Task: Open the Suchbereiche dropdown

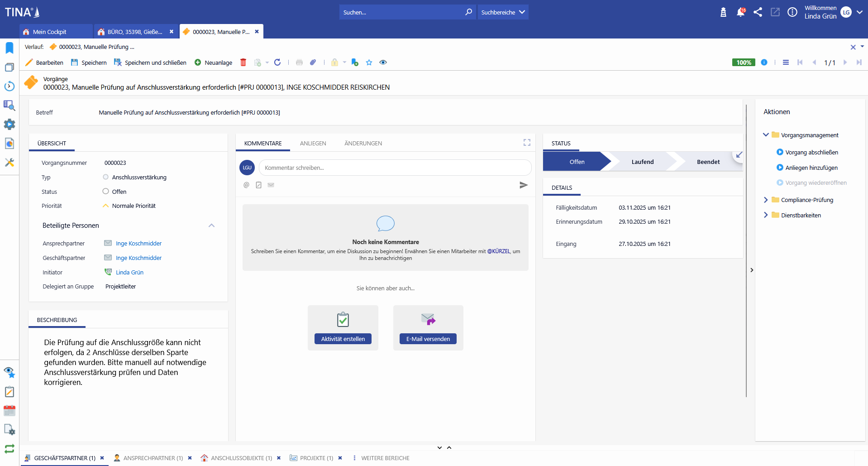Action: point(503,12)
